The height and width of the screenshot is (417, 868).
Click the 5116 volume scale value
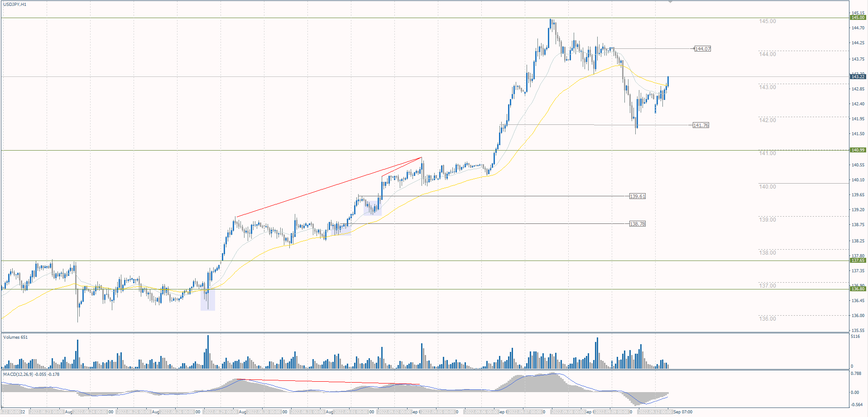[855, 336]
